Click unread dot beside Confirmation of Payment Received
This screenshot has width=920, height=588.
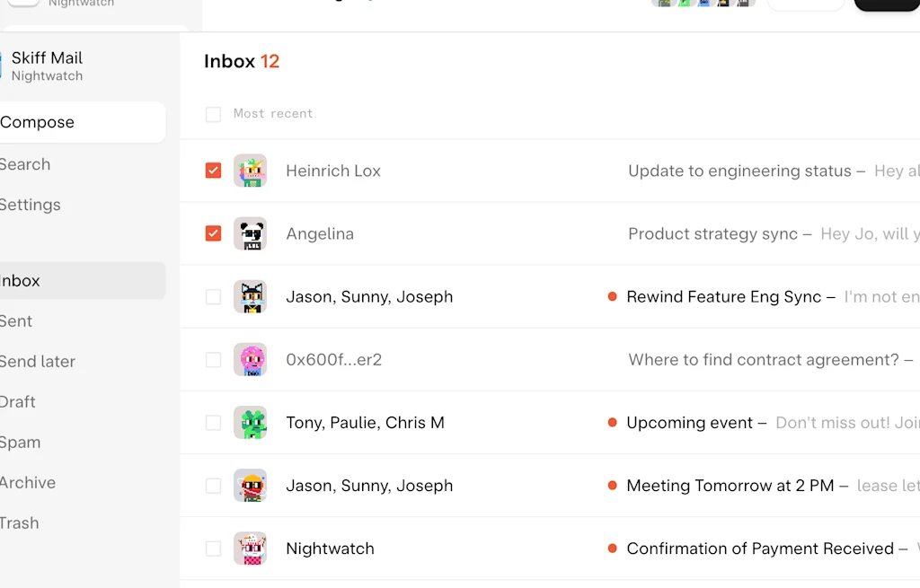pos(612,549)
